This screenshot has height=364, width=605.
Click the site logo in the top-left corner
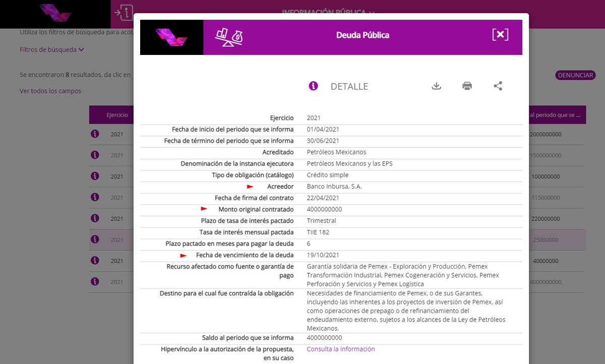[55, 14]
